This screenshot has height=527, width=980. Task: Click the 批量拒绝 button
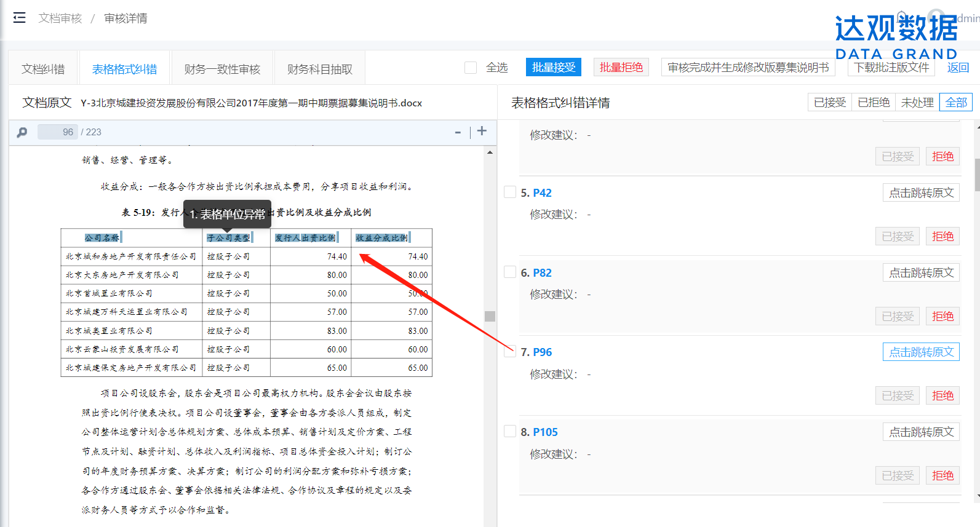coord(621,68)
